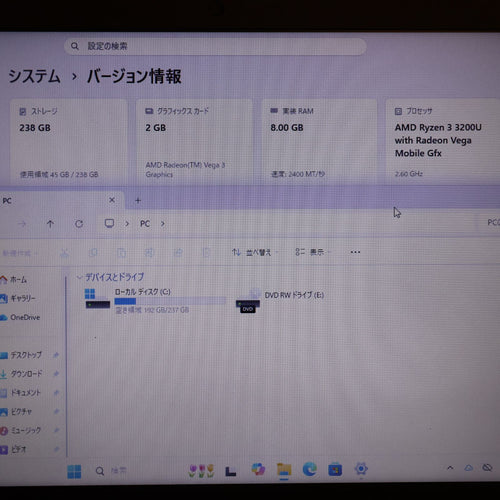
Task: Expand the chevron before PC in the address bar
Action: [x=127, y=224]
